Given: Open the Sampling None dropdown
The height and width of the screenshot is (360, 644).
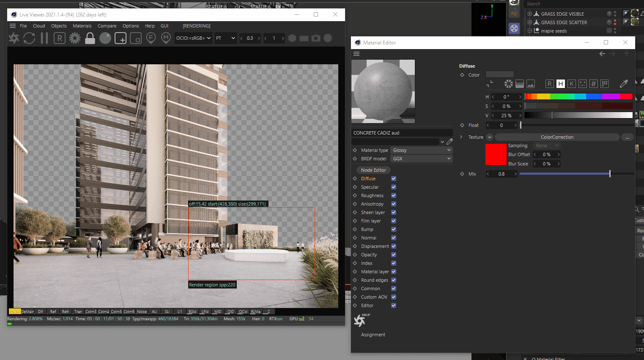Looking at the screenshot, I should tap(547, 146).
